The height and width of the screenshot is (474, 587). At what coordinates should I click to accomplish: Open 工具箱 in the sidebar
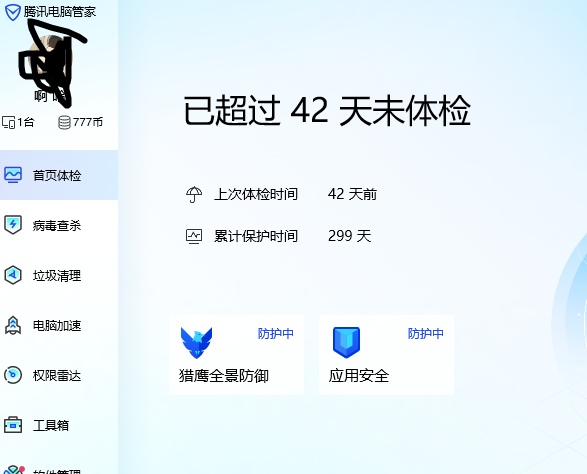point(59,425)
